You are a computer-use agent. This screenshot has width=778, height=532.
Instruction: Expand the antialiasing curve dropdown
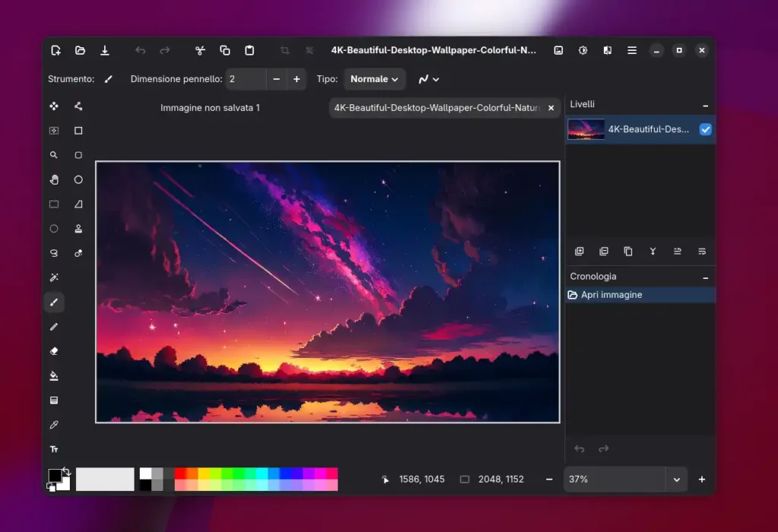[429, 79]
